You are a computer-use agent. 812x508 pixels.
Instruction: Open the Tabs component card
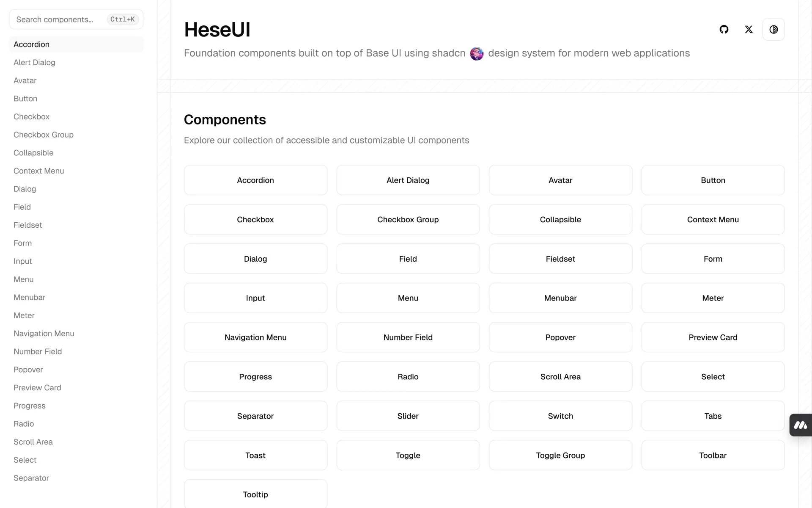713,416
